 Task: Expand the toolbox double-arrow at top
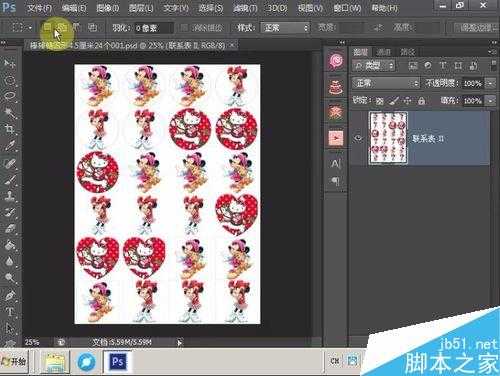point(4,43)
